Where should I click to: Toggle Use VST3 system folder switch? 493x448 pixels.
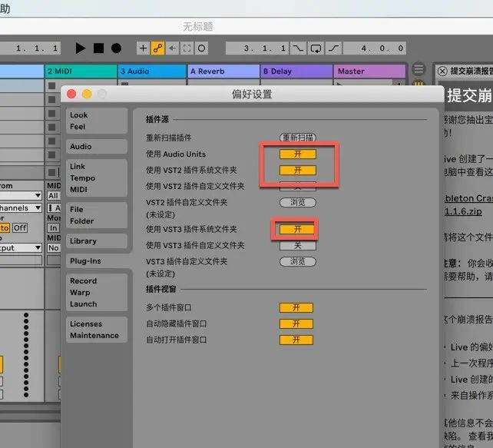click(x=296, y=229)
